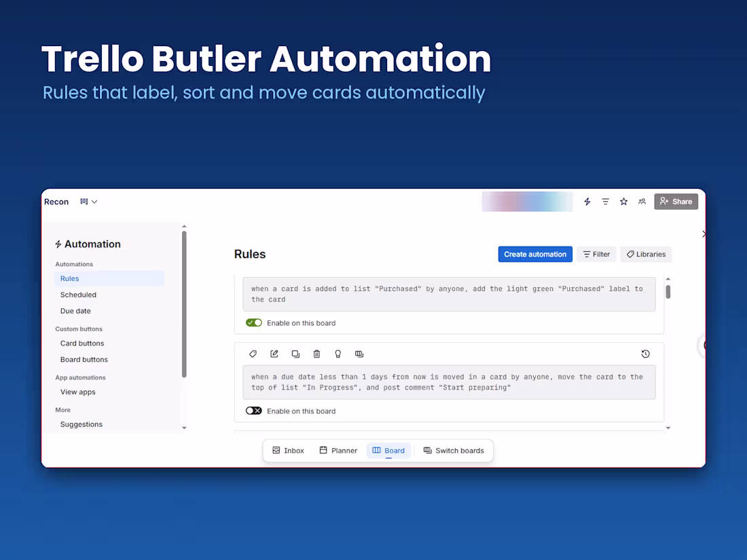Click the Automation heading in sidebar
Image resolution: width=747 pixels, height=560 pixels.
tap(88, 244)
